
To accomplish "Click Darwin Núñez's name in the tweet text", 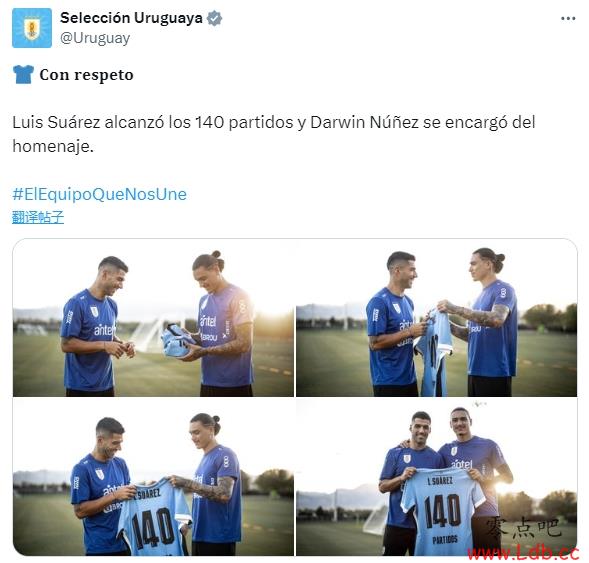I will [364, 122].
